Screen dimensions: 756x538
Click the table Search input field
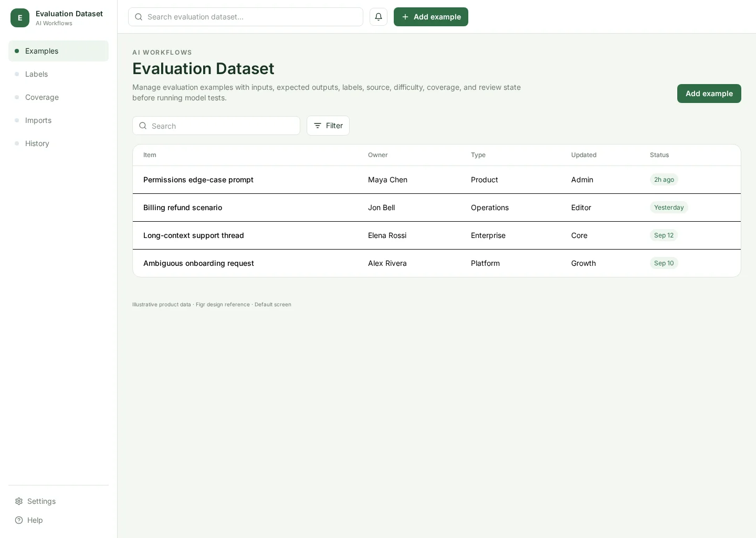216,126
